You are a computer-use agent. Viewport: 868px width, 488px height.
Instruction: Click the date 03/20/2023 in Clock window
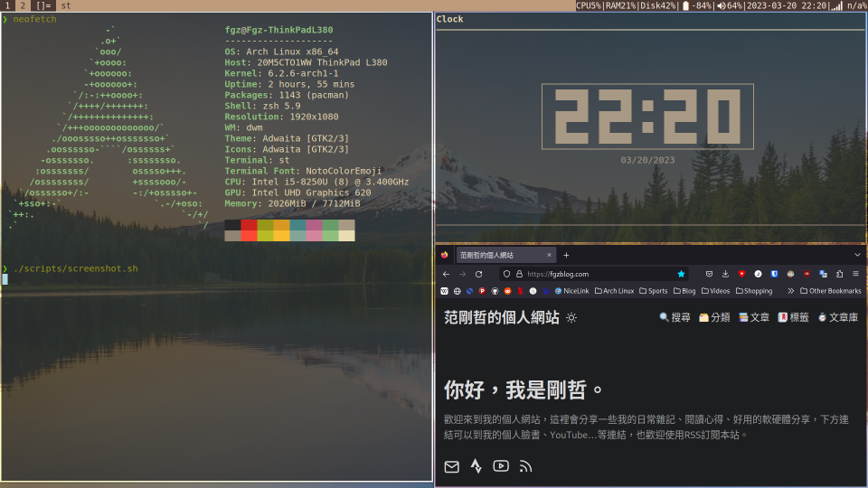point(647,160)
